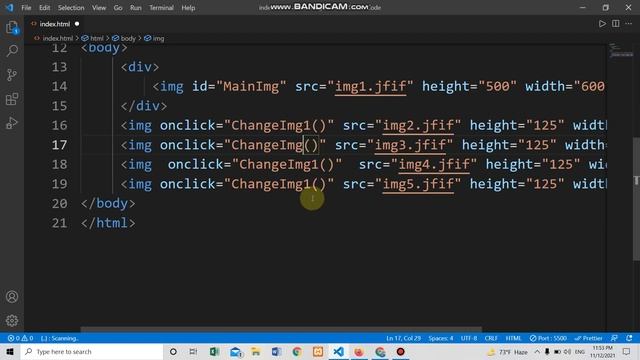Close index.html tab via unsaved dot

click(77, 24)
